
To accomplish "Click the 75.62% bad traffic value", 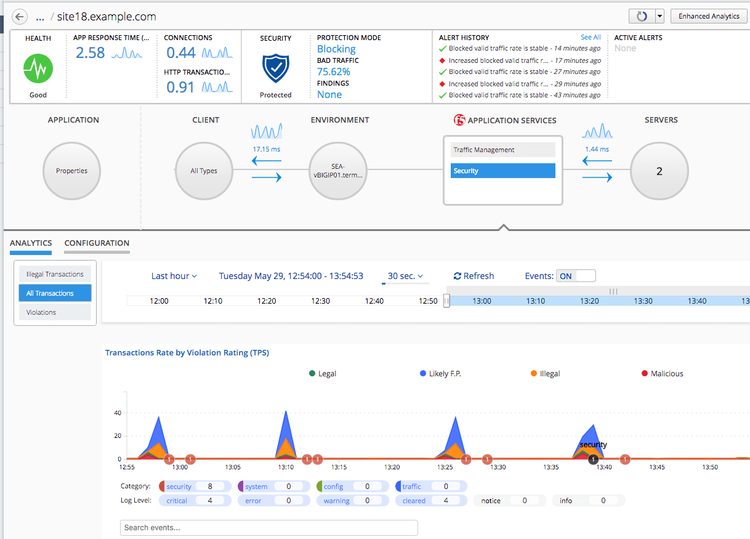I will pos(333,72).
